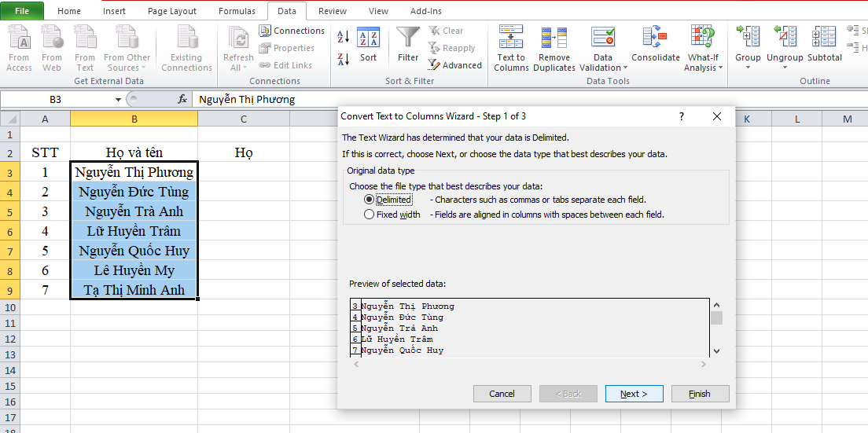Switch to the Home tab
Image resolution: width=868 pixels, height=433 pixels.
click(69, 10)
